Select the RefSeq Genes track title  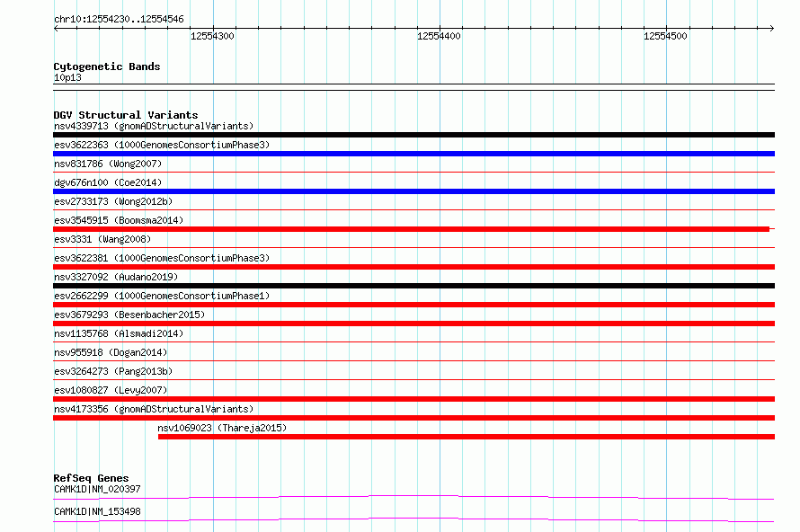point(91,478)
